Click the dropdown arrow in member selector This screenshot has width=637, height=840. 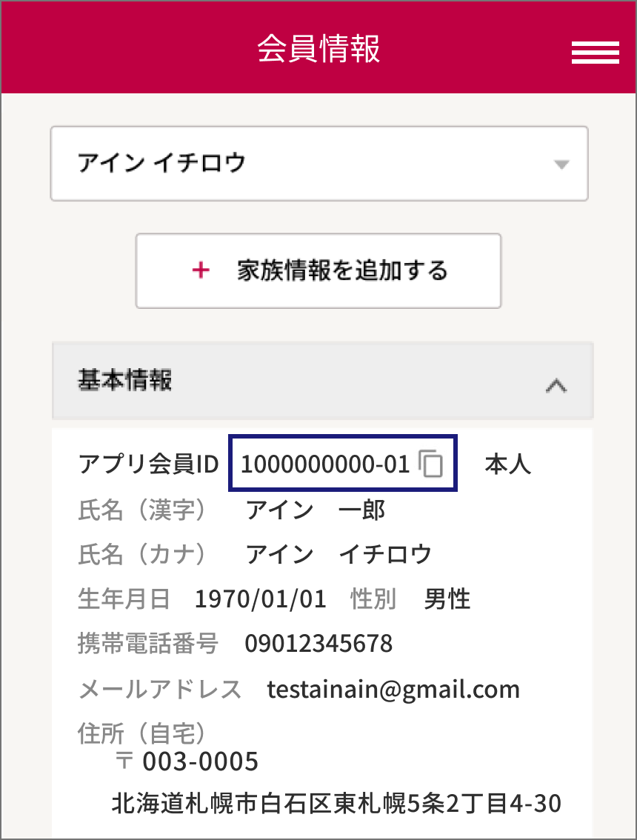(561, 164)
